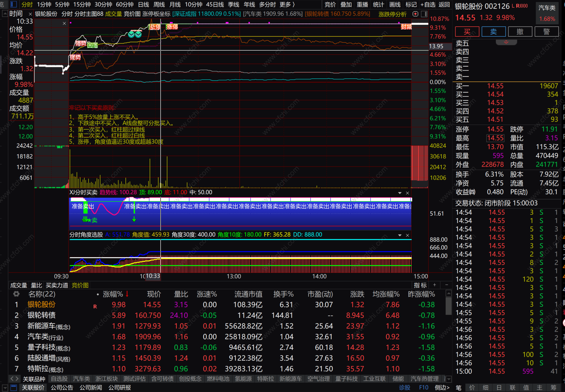Click the 叠加 overlay tool

tap(346, 4)
